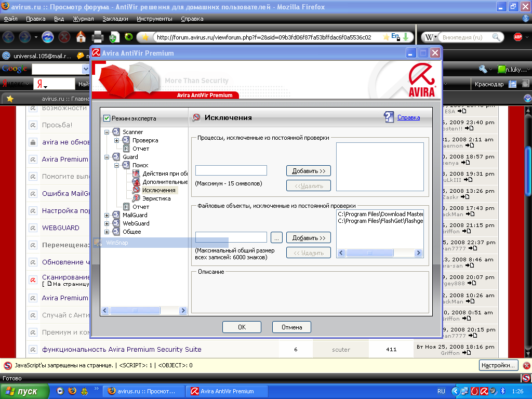This screenshot has width=532, height=399.
Task: Switch to avirus.ru Firefox taskbar item
Action: pos(144,391)
